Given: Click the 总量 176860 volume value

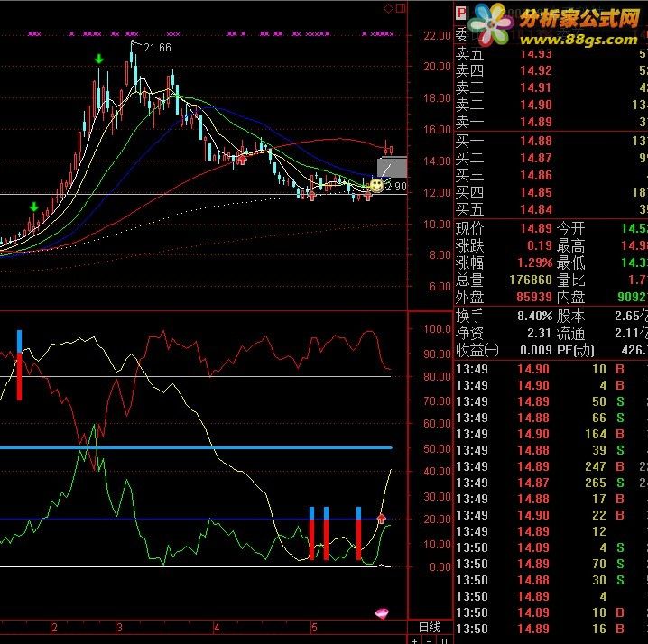Looking at the screenshot, I should 531,281.
